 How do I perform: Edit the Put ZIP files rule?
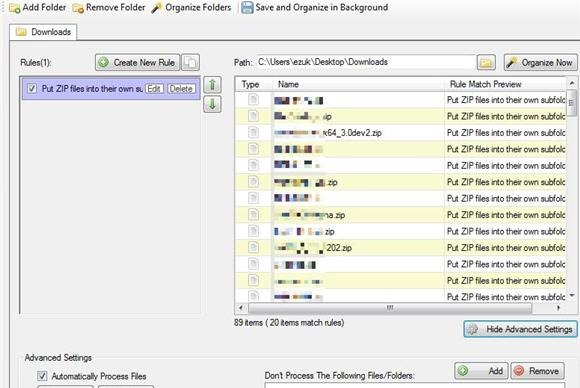tap(154, 89)
